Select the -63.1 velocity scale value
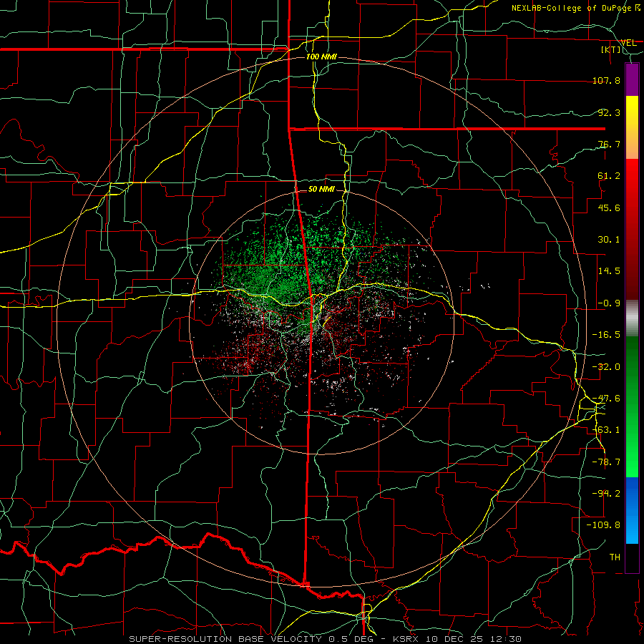Viewport: 644px width, 644px height. [606, 430]
